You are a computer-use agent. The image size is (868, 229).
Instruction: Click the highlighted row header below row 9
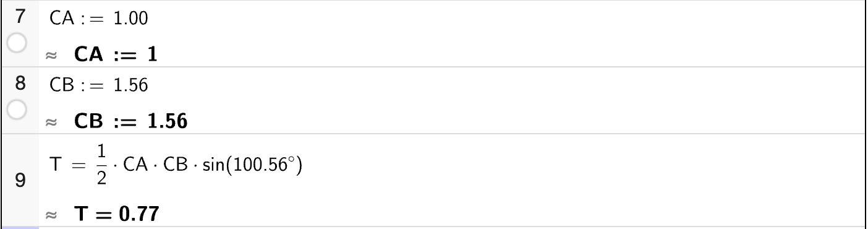coord(19,227)
